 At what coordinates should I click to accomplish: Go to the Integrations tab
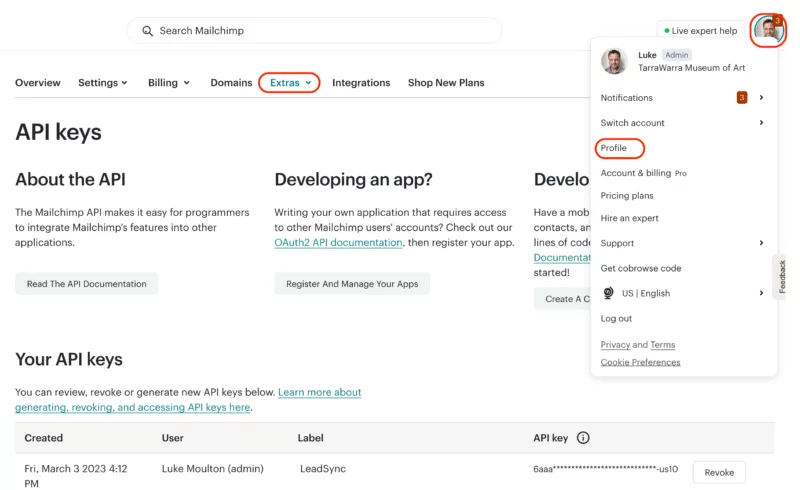click(361, 83)
